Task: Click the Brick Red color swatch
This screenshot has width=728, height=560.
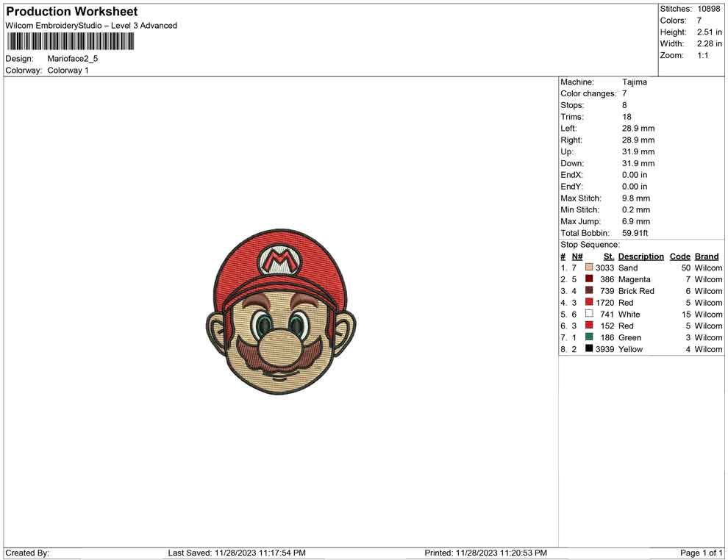Action: tap(589, 290)
